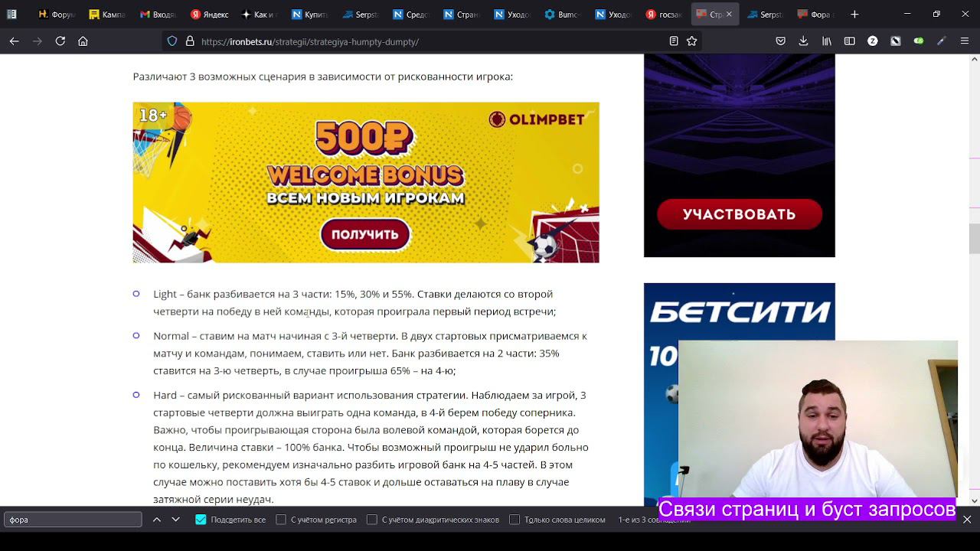Open the list all tabs icon
This screenshot has height=551, width=980.
tap(11, 14)
